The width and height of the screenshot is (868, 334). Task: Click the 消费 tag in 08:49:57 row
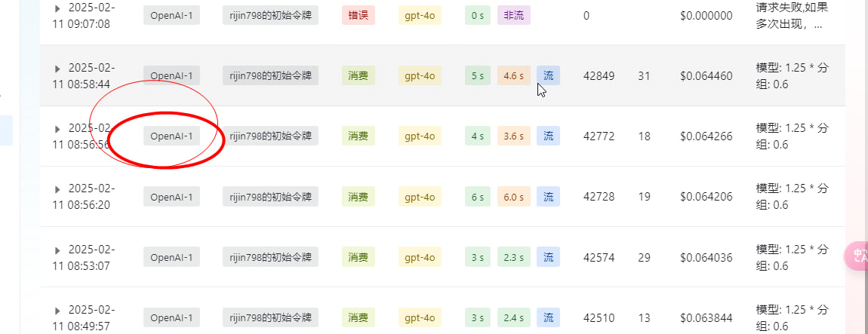pyautogui.click(x=359, y=317)
